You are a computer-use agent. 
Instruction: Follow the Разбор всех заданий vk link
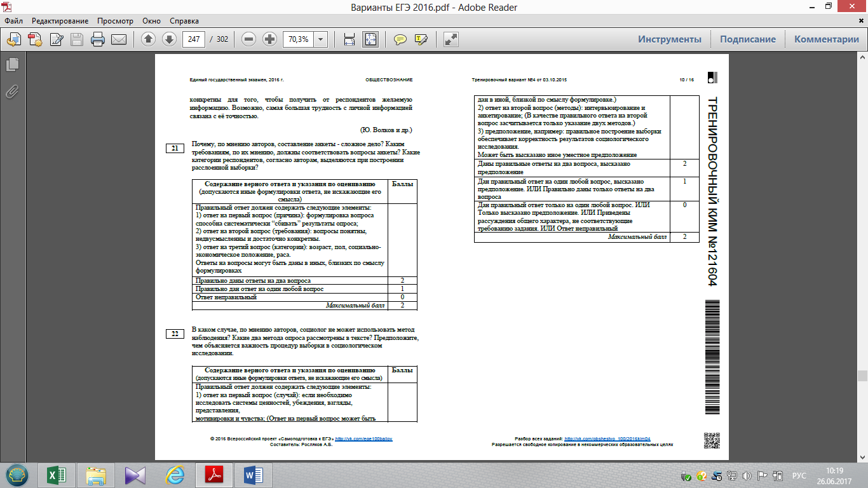coord(607,439)
